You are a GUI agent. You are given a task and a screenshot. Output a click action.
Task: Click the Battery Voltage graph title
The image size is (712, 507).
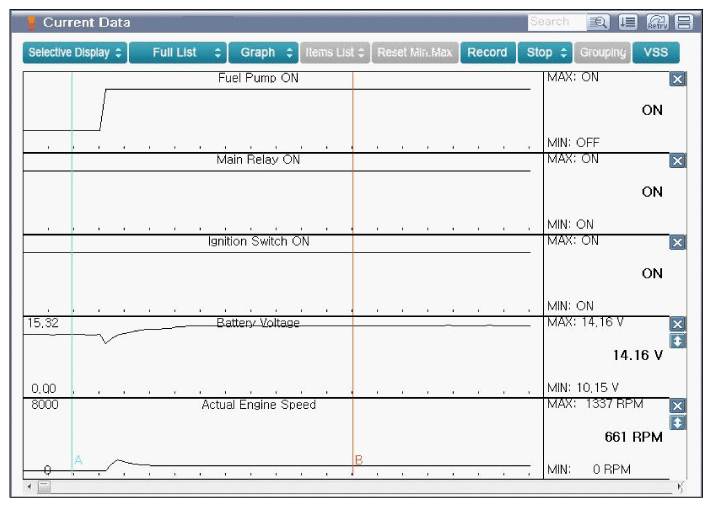point(258,323)
